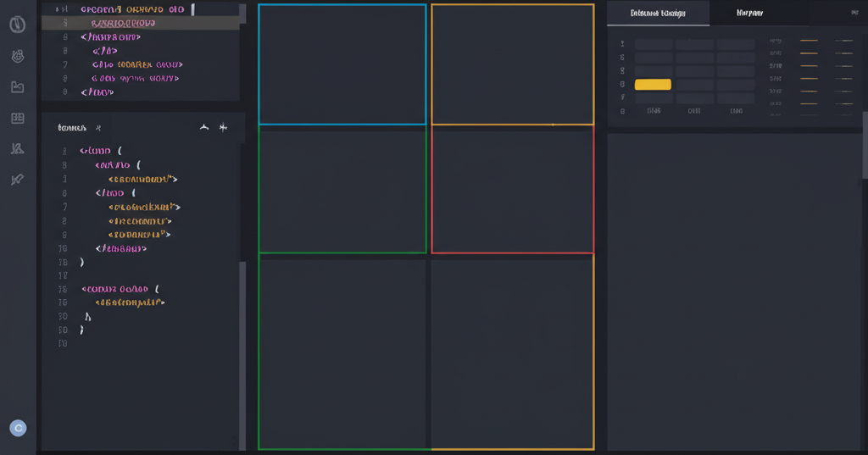Choose the pencil-and-ruler design icon in the sidebar

click(x=17, y=149)
